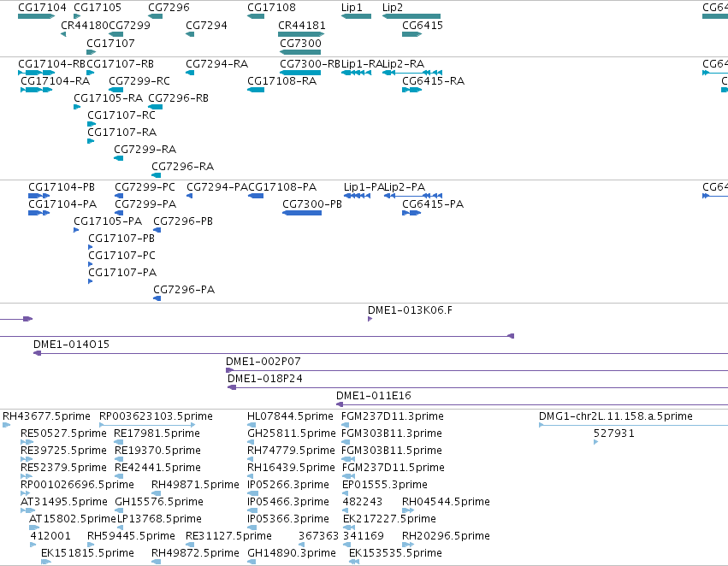Click protein CG7296-PB
Screen dimensions: 728x566
tap(157, 230)
